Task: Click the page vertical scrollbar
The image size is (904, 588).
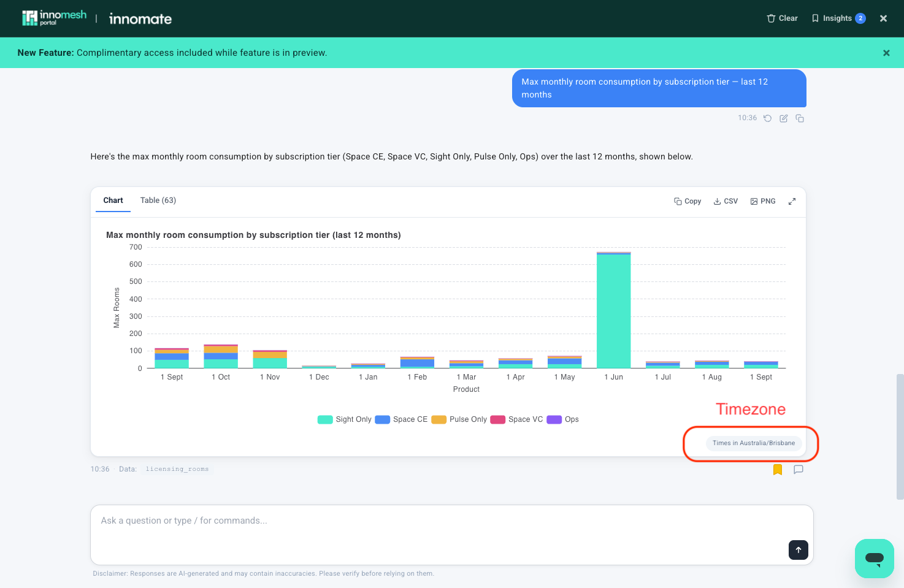Action: pos(900,437)
